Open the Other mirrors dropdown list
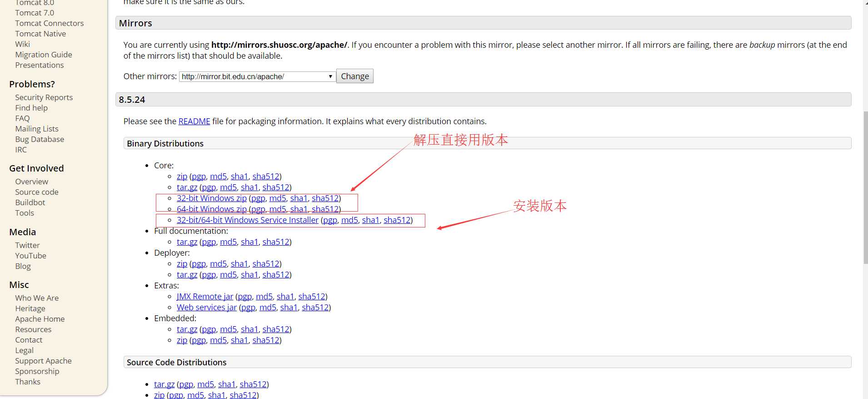The width and height of the screenshot is (868, 399). (x=257, y=76)
